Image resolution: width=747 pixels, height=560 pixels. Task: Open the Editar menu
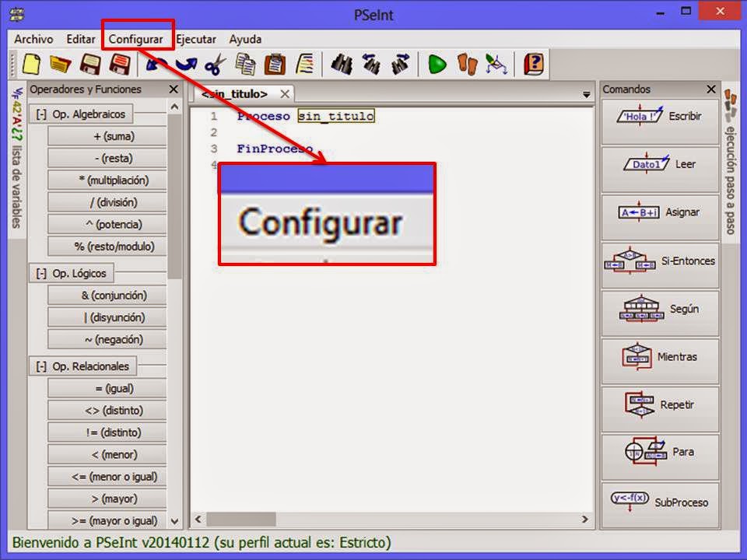pyautogui.click(x=81, y=39)
